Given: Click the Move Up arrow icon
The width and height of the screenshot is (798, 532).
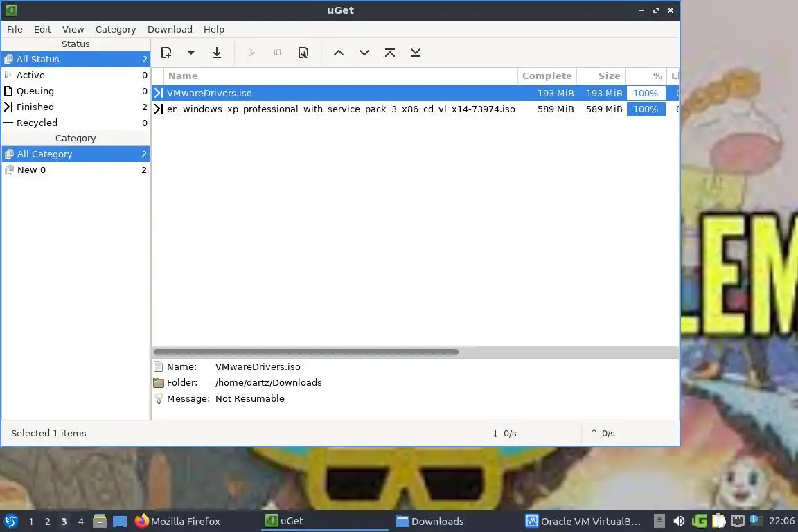Looking at the screenshot, I should pyautogui.click(x=339, y=53).
